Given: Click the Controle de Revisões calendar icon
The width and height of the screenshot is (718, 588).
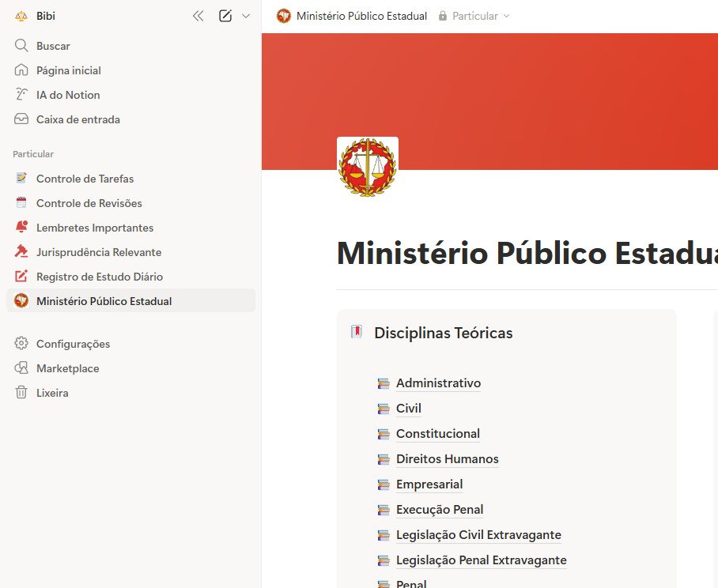Looking at the screenshot, I should point(21,203).
